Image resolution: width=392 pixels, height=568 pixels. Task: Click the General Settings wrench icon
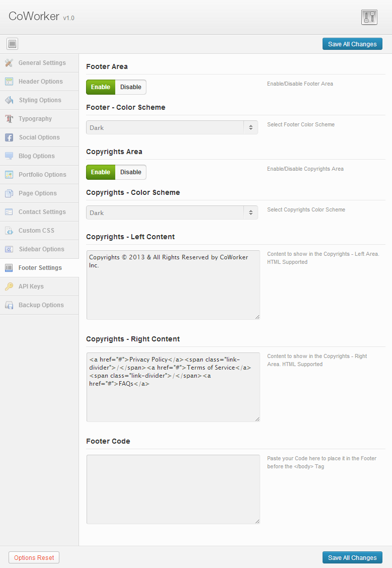coord(9,62)
